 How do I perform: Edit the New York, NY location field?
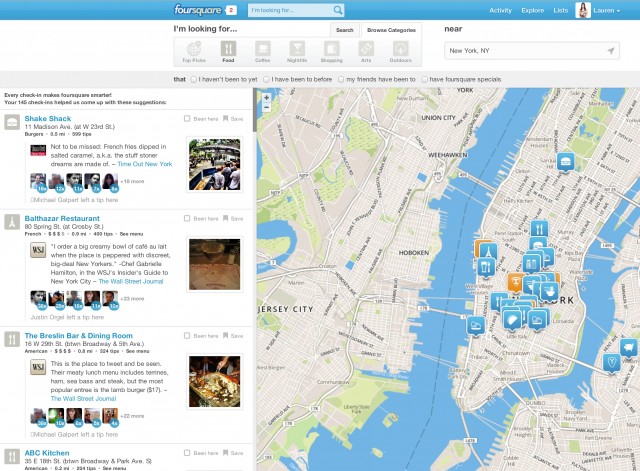pyautogui.click(x=532, y=51)
